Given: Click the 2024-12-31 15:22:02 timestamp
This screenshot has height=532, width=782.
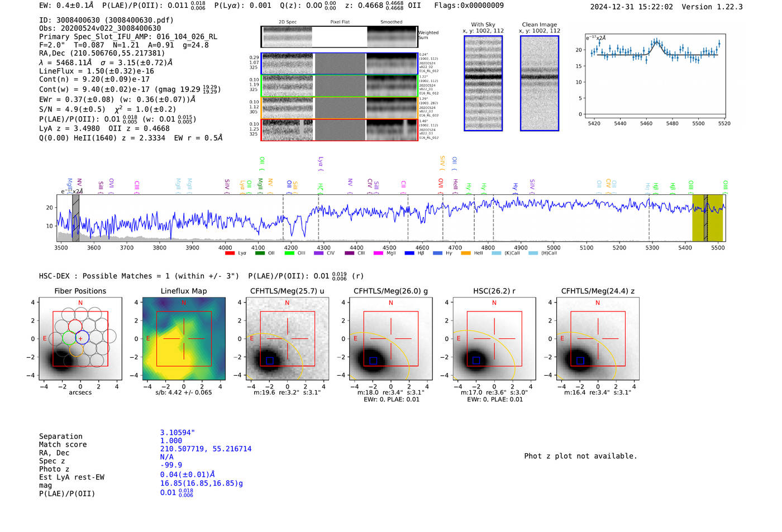Looking at the screenshot, I should tap(632, 7).
